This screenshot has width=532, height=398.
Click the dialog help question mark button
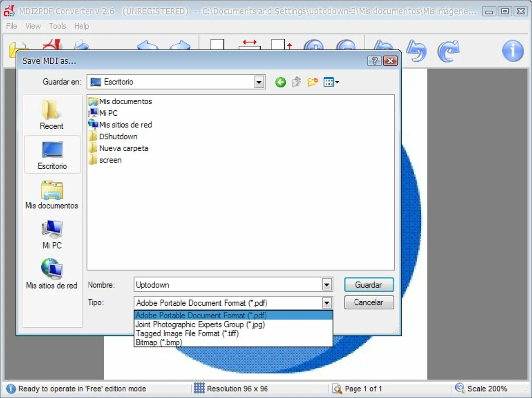(374, 61)
